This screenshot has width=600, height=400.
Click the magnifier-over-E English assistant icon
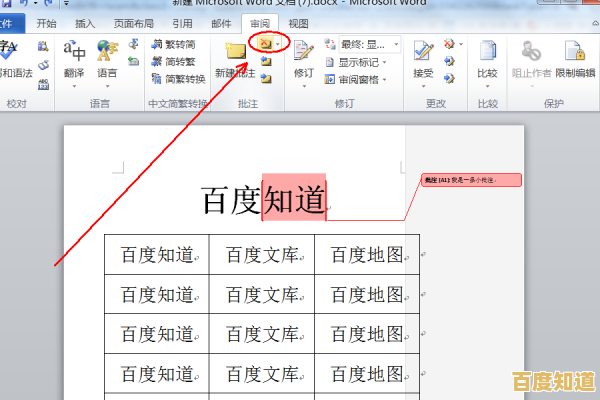click(x=134, y=44)
